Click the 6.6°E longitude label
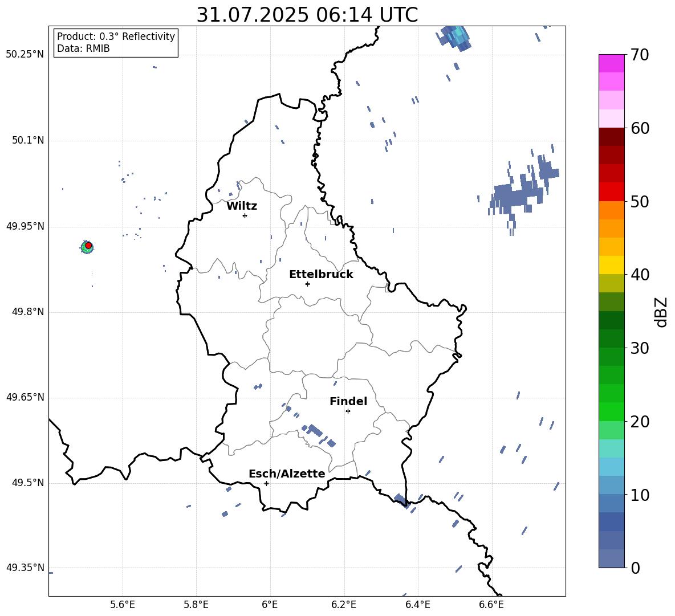 (491, 605)
